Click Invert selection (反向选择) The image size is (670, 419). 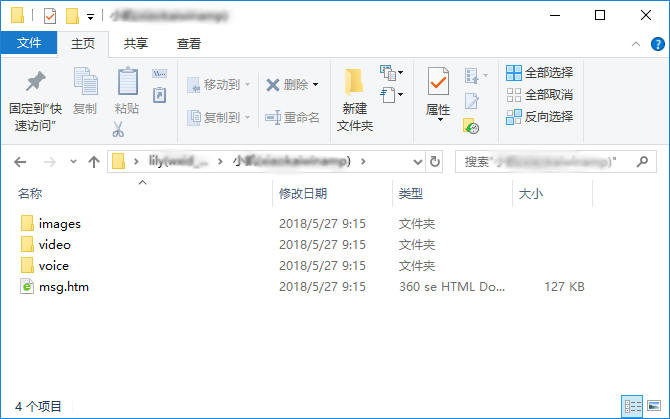[540, 117]
